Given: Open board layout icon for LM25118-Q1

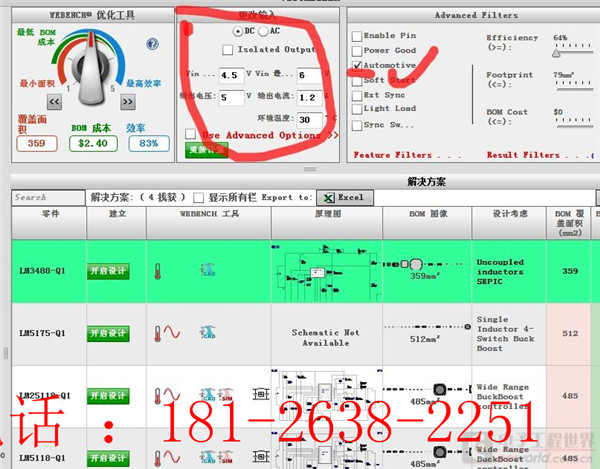Looking at the screenshot, I should (261, 394).
